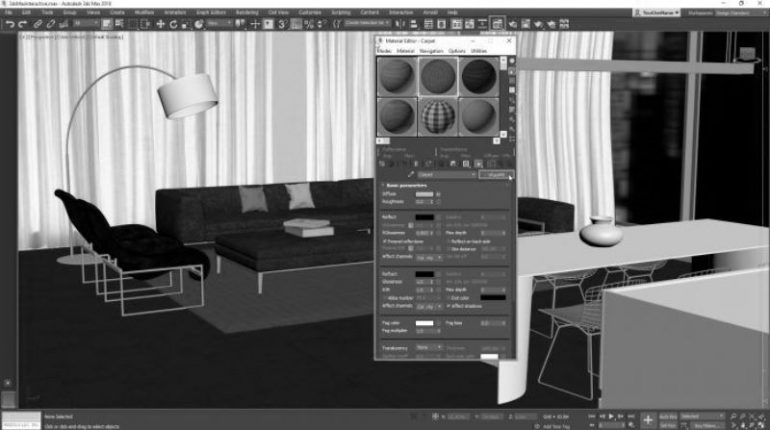Image resolution: width=770 pixels, height=430 pixels.
Task: Toggle the Auto Key button
Action: tap(668, 416)
